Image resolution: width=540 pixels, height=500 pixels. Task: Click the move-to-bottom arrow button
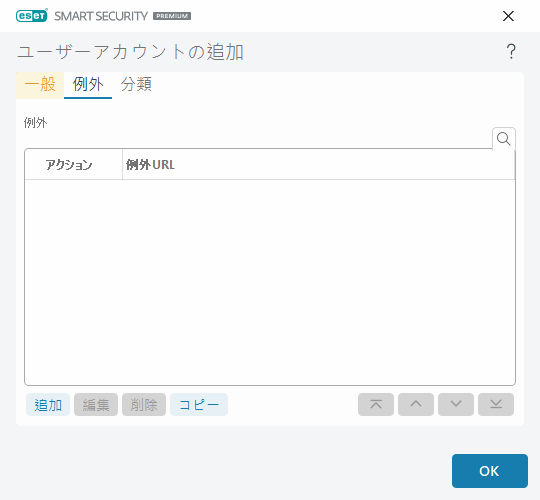[x=496, y=404]
